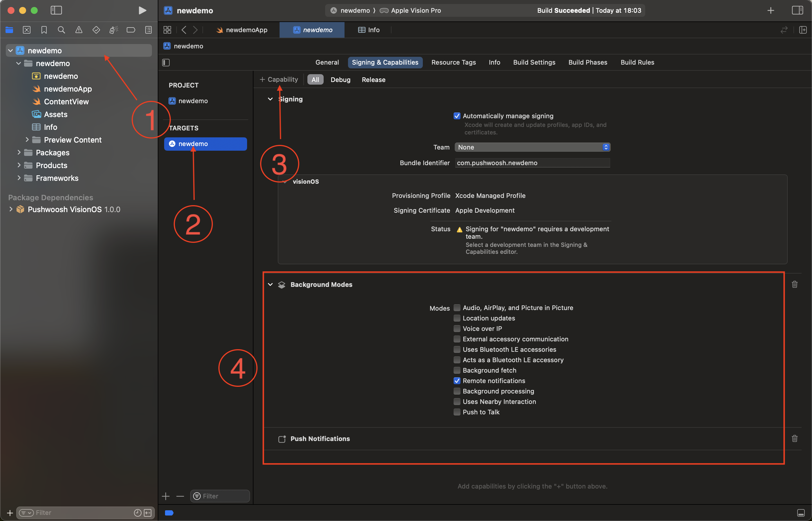Screen dimensions: 812x521
Task: Open the Issue navigator warning icon
Action: click(79, 30)
